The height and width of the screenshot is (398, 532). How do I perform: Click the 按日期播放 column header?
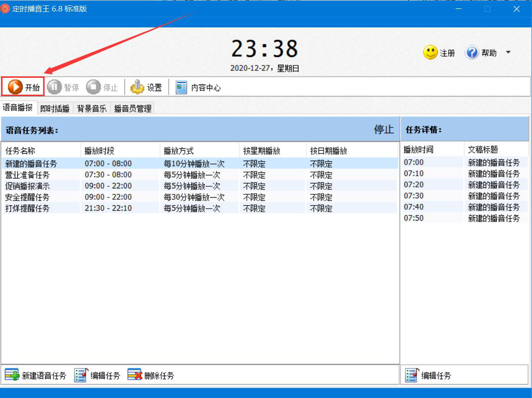[x=352, y=151]
